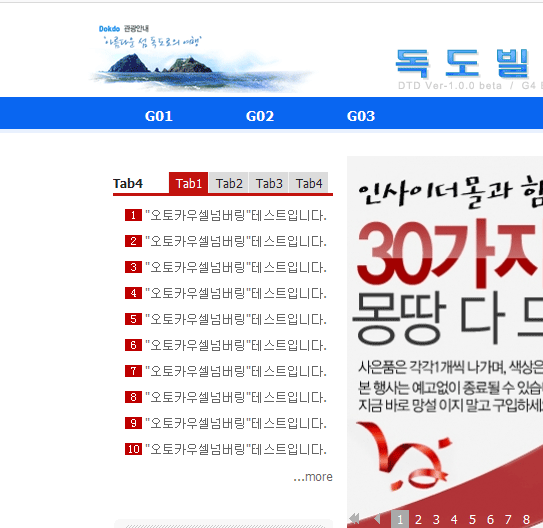Go to banner slide page 6
This screenshot has width=543, height=528.
490,519
